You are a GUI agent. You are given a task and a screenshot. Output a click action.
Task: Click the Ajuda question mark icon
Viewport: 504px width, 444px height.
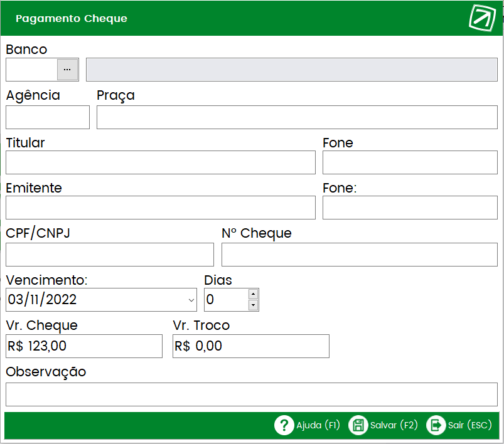click(x=284, y=425)
